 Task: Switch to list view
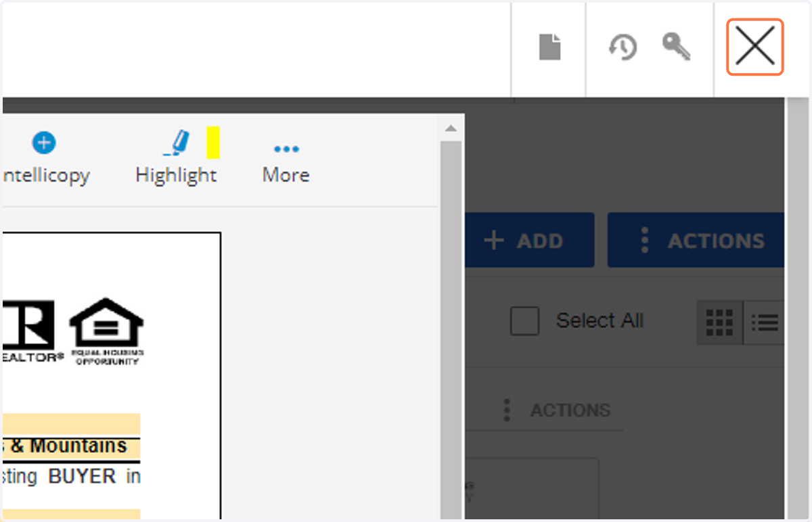[765, 323]
